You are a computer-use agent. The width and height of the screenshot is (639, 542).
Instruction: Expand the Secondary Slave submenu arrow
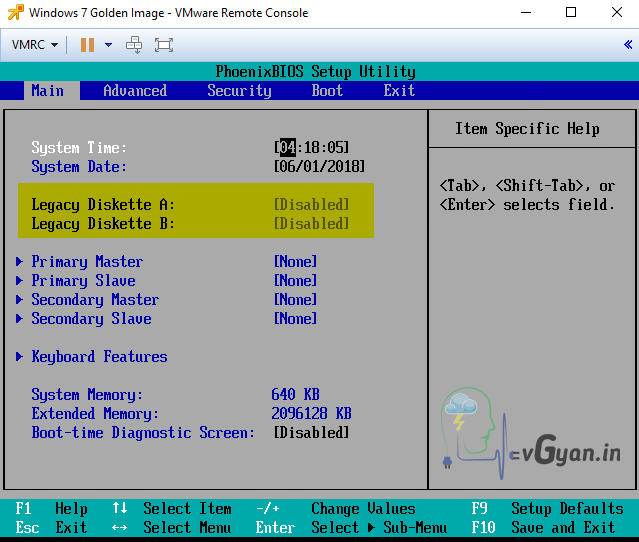point(19,318)
